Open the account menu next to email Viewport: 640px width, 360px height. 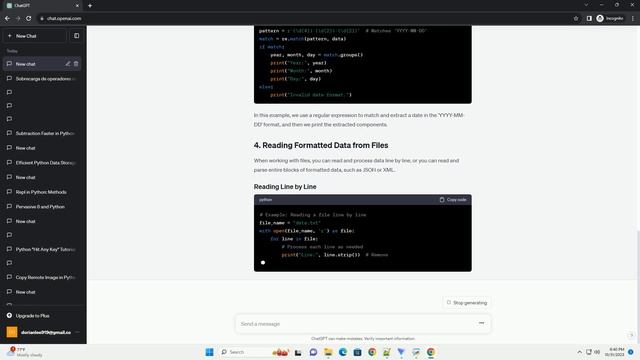[x=78, y=332]
